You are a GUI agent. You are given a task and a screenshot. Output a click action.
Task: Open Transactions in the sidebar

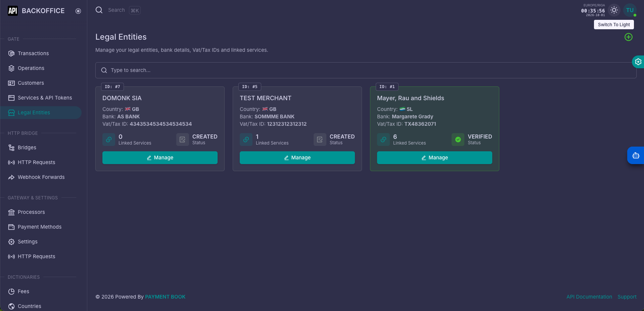pyautogui.click(x=41, y=53)
